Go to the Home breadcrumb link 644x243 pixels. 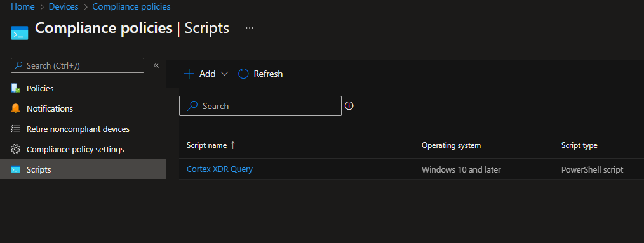point(23,6)
